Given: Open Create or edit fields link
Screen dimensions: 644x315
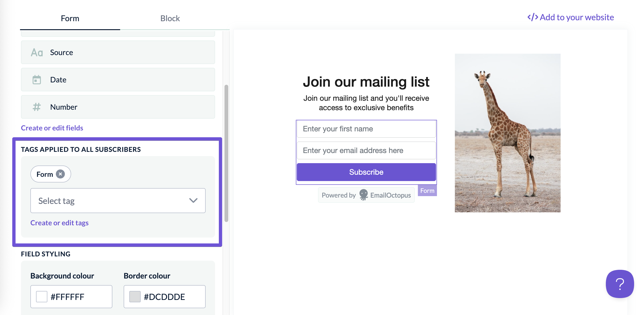Looking at the screenshot, I should (52, 128).
